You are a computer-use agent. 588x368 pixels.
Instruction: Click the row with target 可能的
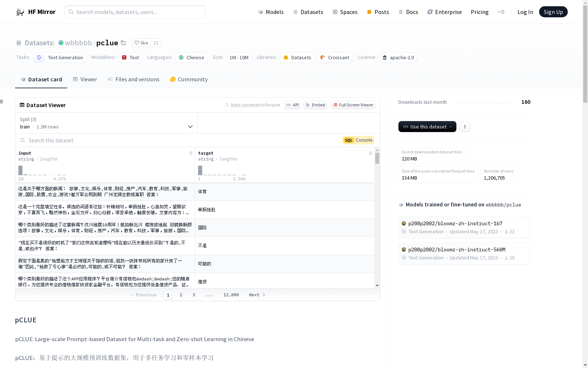[x=195, y=264]
